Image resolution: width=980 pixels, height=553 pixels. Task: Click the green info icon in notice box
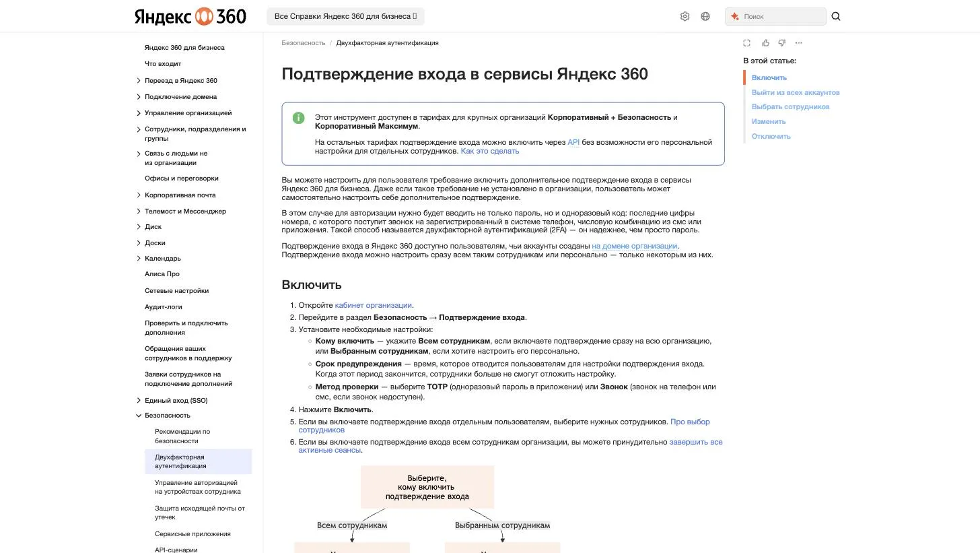point(298,118)
